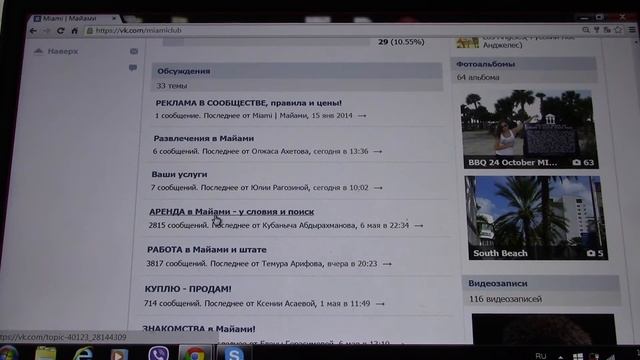The width and height of the screenshot is (640, 360).
Task: Click arrow after 6 мая в 22:34
Action: (418, 226)
